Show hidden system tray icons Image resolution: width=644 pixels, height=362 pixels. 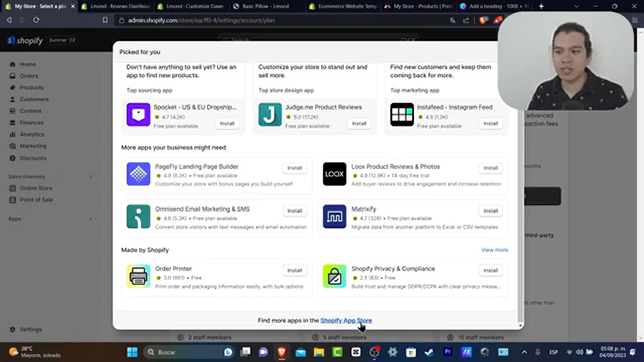[x=524, y=352]
